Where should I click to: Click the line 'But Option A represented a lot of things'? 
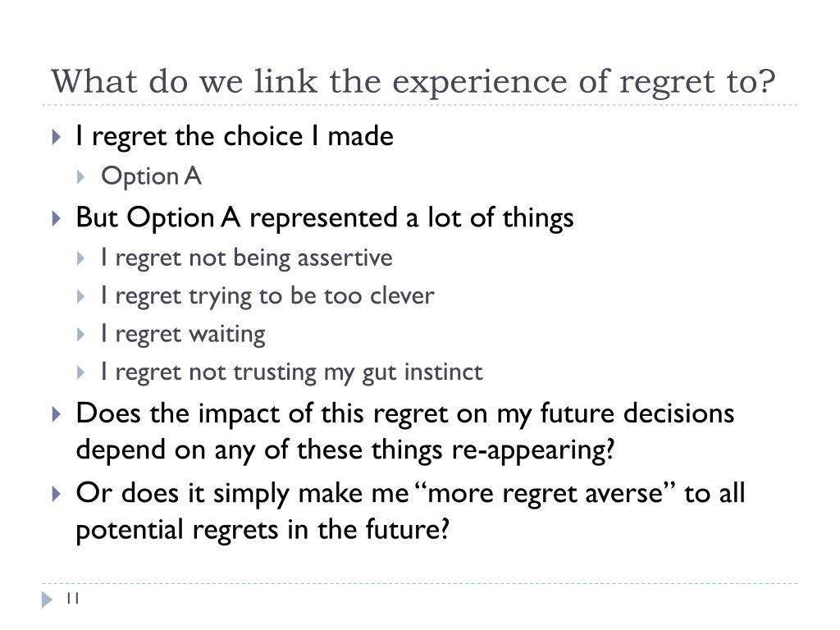325,218
